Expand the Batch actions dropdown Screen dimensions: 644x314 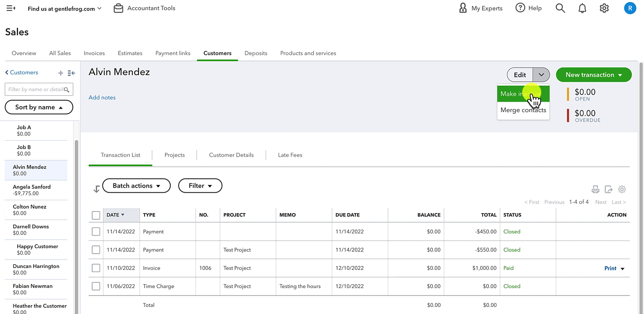(x=136, y=186)
